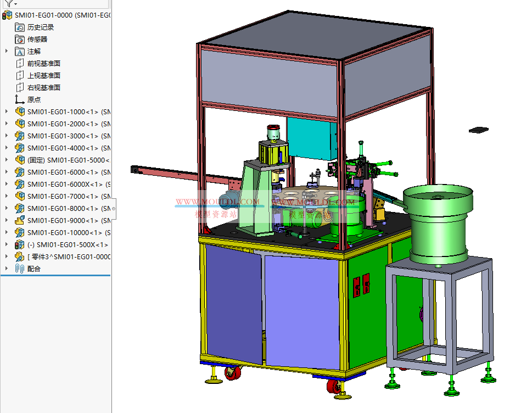This screenshot has height=413, width=532.
Task: Click the panel collapse handle on tree edge
Action: point(114,208)
